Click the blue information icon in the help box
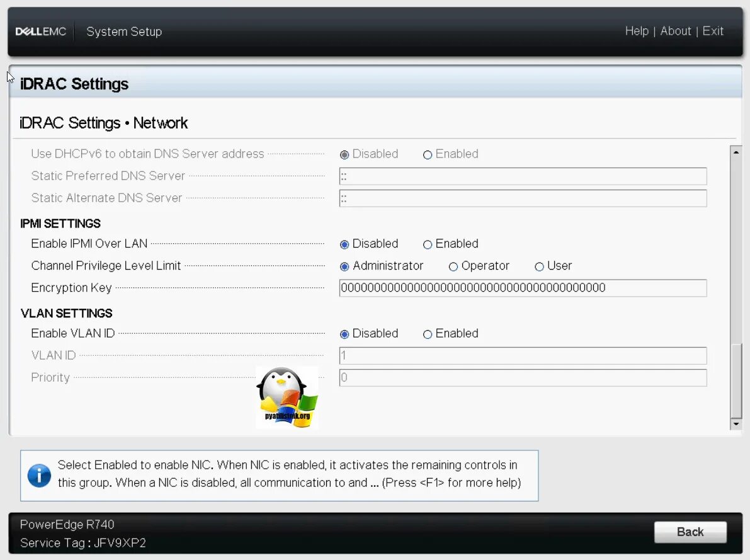750x560 pixels. 39,474
